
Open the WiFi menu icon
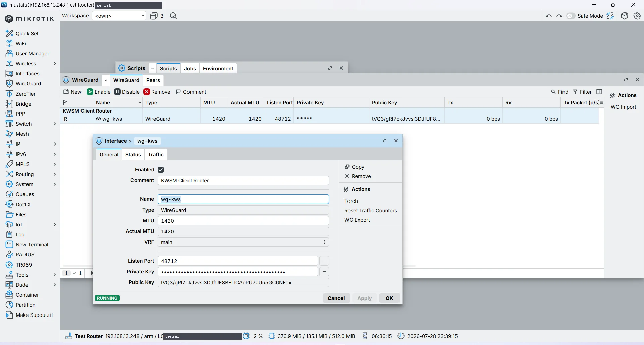pyautogui.click(x=9, y=43)
